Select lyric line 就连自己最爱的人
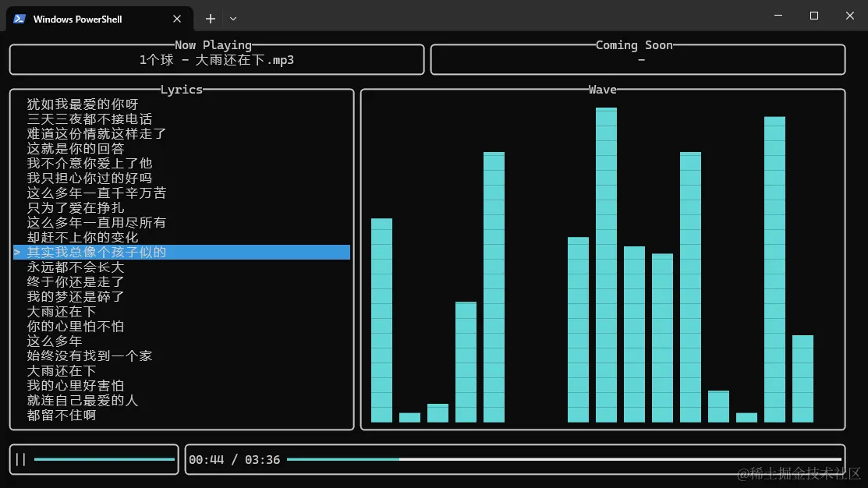The width and height of the screenshot is (868, 488). (83, 401)
